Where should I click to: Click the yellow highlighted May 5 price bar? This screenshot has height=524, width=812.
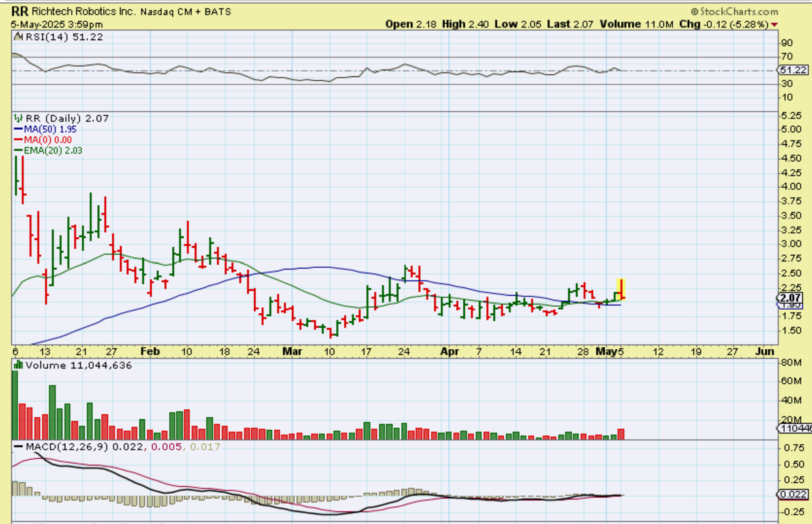[621, 289]
